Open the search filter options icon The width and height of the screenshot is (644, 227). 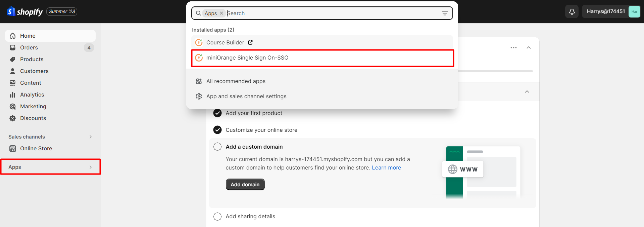click(445, 13)
